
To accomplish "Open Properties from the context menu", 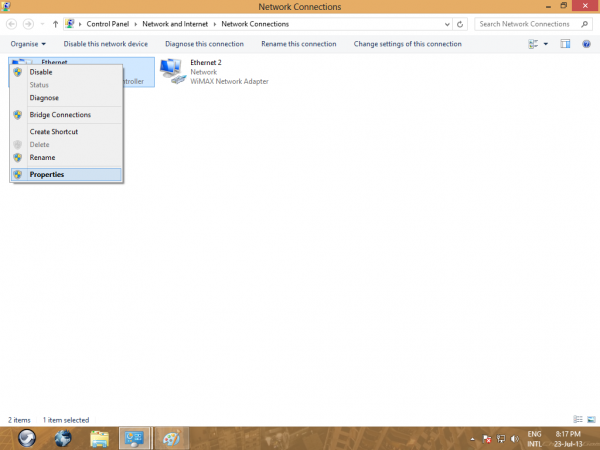I will pyautogui.click(x=67, y=174).
